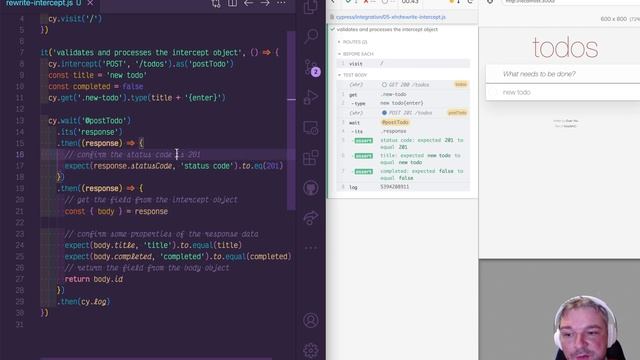Click the .its('response') line
This screenshot has height=360, width=640.
tap(89, 132)
